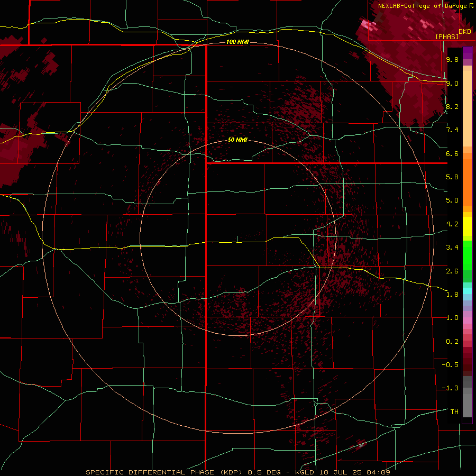Select the peach swatch in the color bar
The image size is (476, 476).
pos(467,109)
